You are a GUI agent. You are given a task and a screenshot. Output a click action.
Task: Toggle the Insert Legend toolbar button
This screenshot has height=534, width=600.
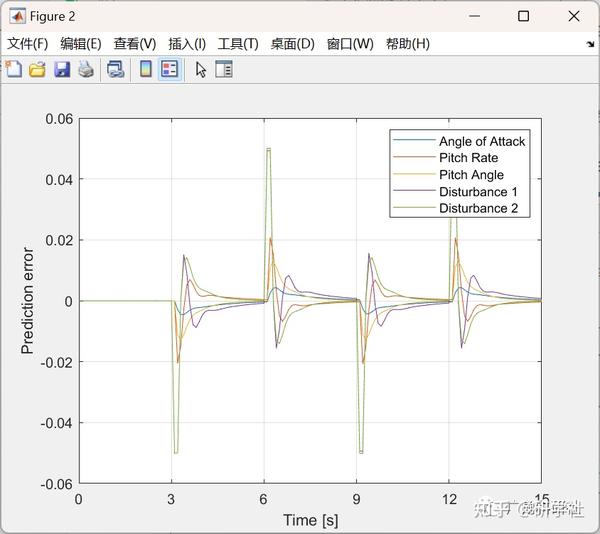coord(170,70)
